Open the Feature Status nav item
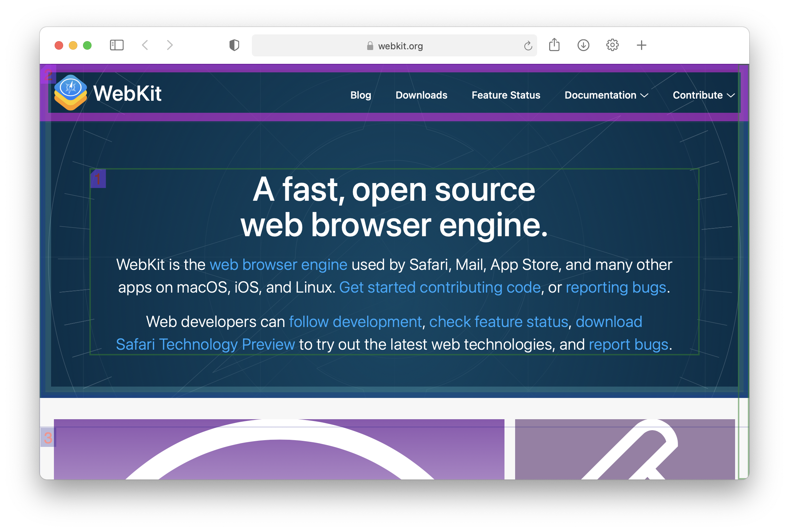Image resolution: width=789 pixels, height=532 pixels. pos(506,95)
